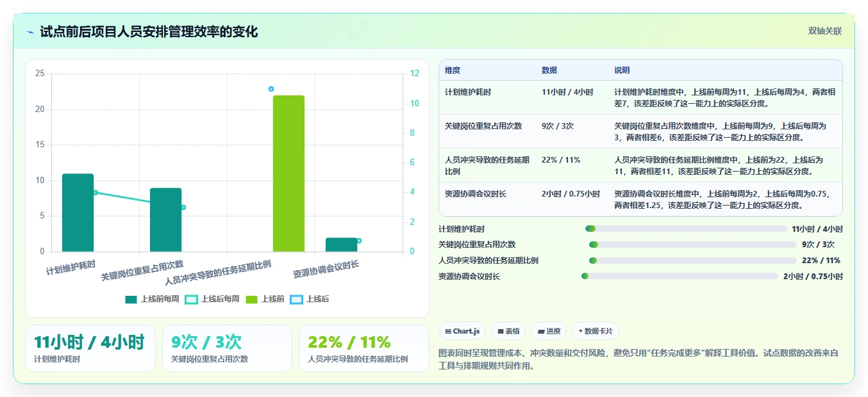Click the 2小时 / 0.75小时 value beside progress bar

tap(813, 277)
